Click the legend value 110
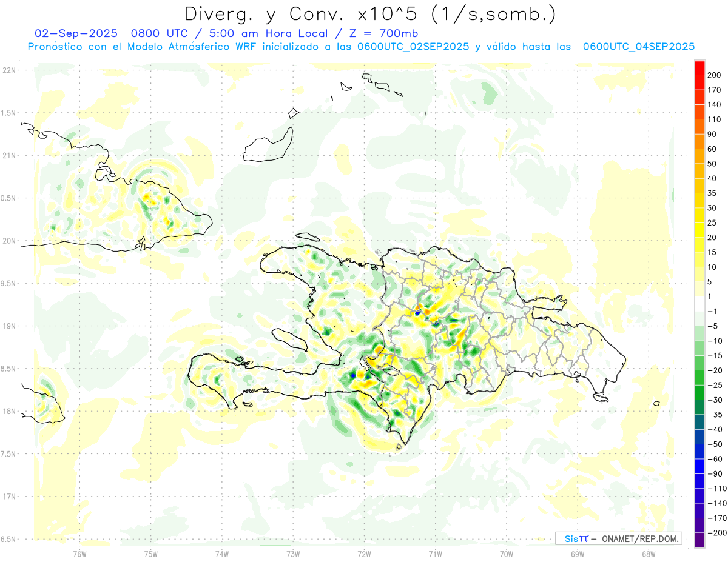 point(715,119)
